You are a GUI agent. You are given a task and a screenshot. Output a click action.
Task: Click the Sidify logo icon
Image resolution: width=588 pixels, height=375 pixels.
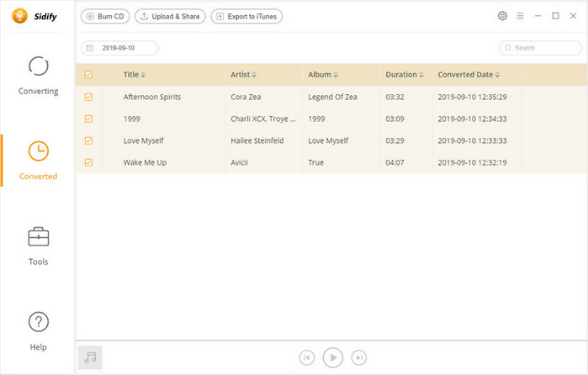coord(20,16)
